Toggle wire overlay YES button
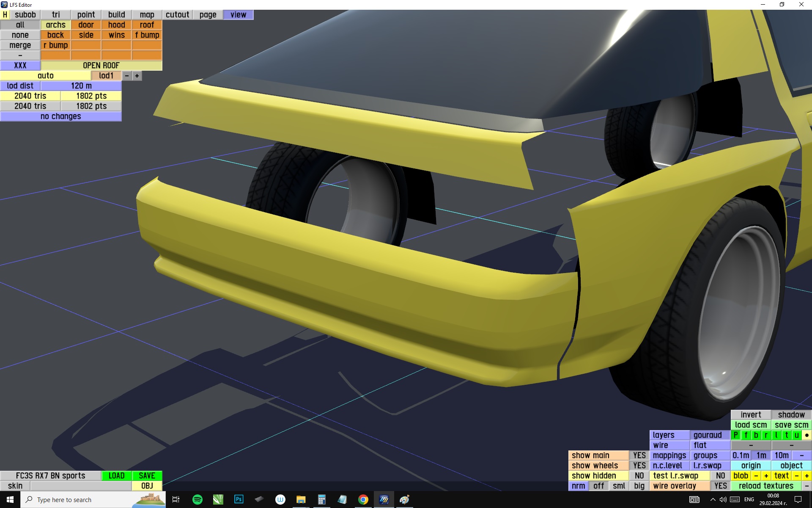The width and height of the screenshot is (812, 508). click(720, 486)
